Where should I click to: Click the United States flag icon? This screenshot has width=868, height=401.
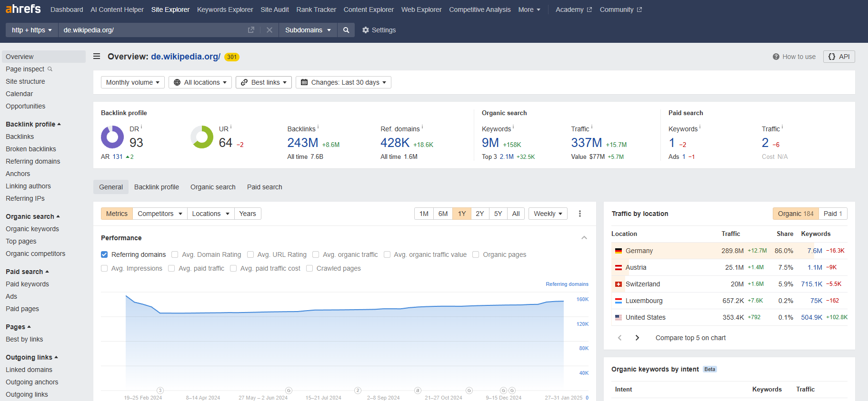[619, 317]
